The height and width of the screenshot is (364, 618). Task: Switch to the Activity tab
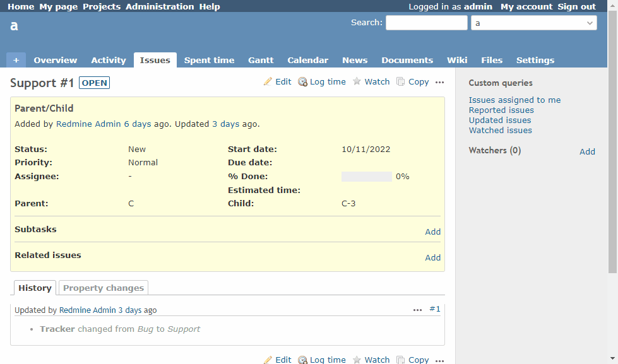tap(109, 60)
